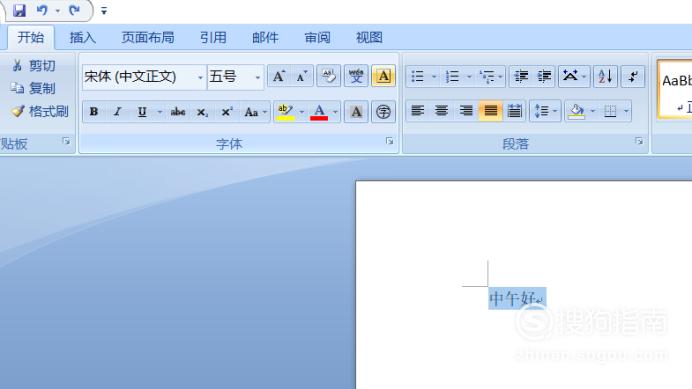Apply red font color
The image size is (692, 389).
click(x=319, y=112)
